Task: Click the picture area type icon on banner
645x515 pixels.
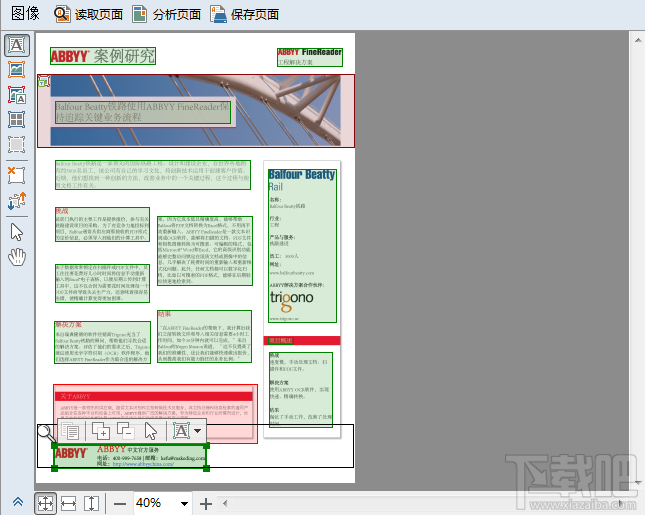Action: click(43, 82)
